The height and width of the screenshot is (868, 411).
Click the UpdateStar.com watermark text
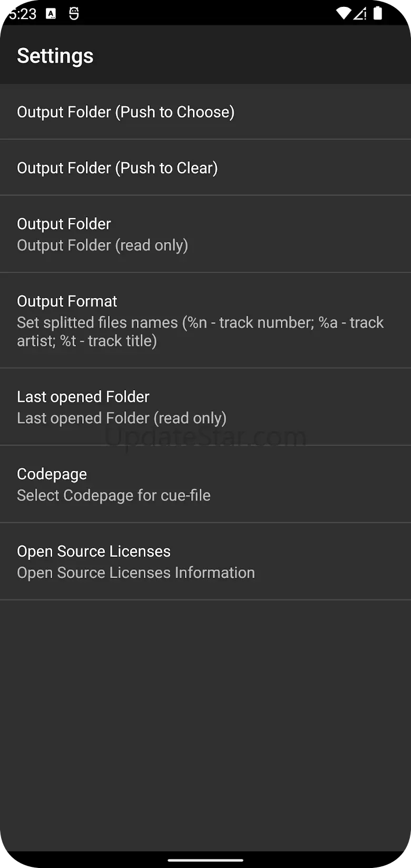[x=205, y=438]
